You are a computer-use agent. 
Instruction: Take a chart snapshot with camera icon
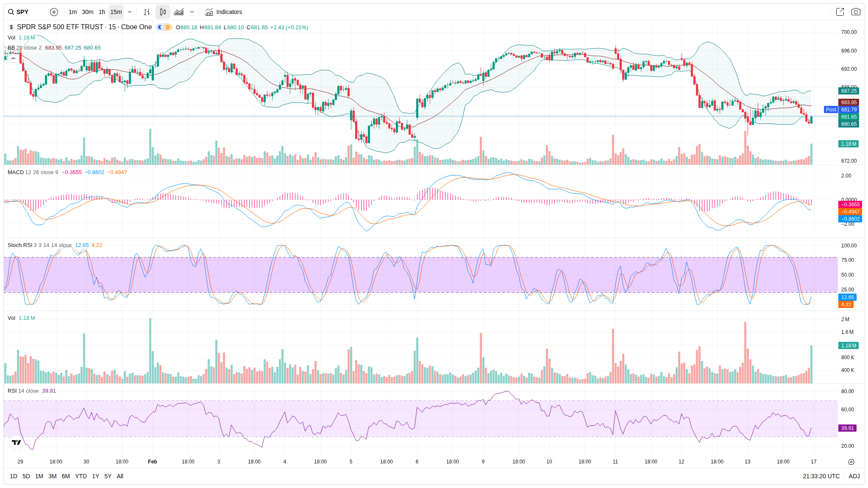[856, 12]
